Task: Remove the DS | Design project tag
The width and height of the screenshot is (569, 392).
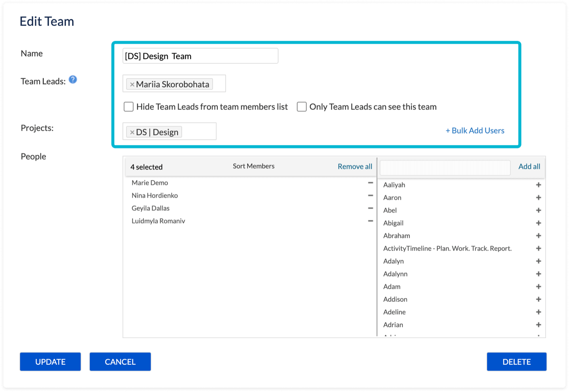Action: pos(132,132)
